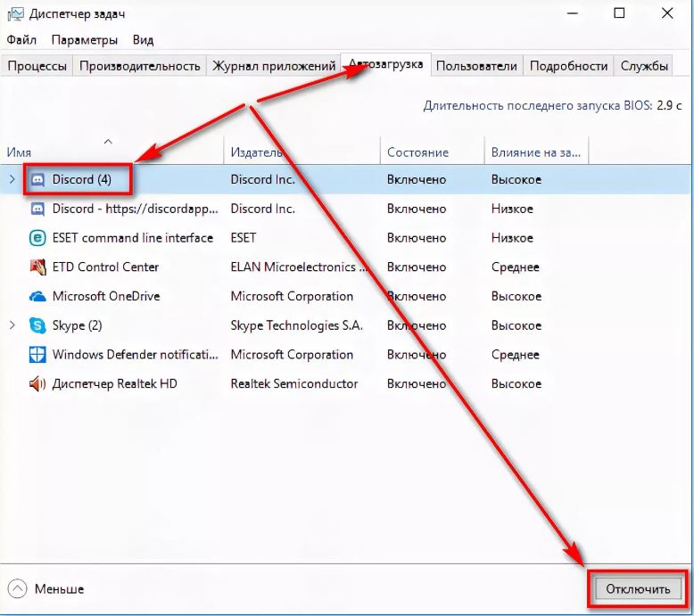Click the Отключить button
This screenshot has height=616, width=694.
(638, 589)
